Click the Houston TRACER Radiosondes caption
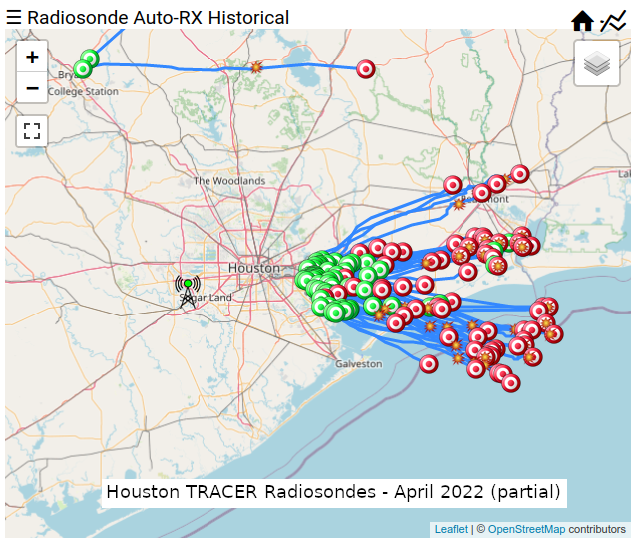 click(x=334, y=492)
